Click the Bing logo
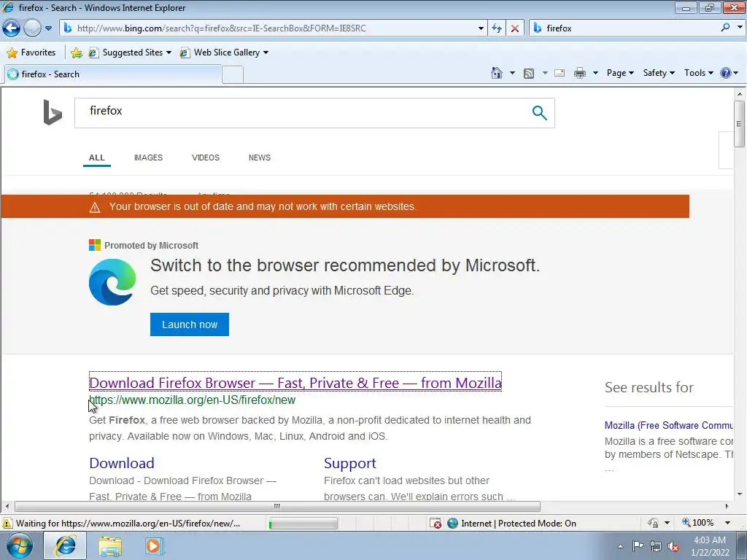This screenshot has height=560, width=747. (53, 112)
